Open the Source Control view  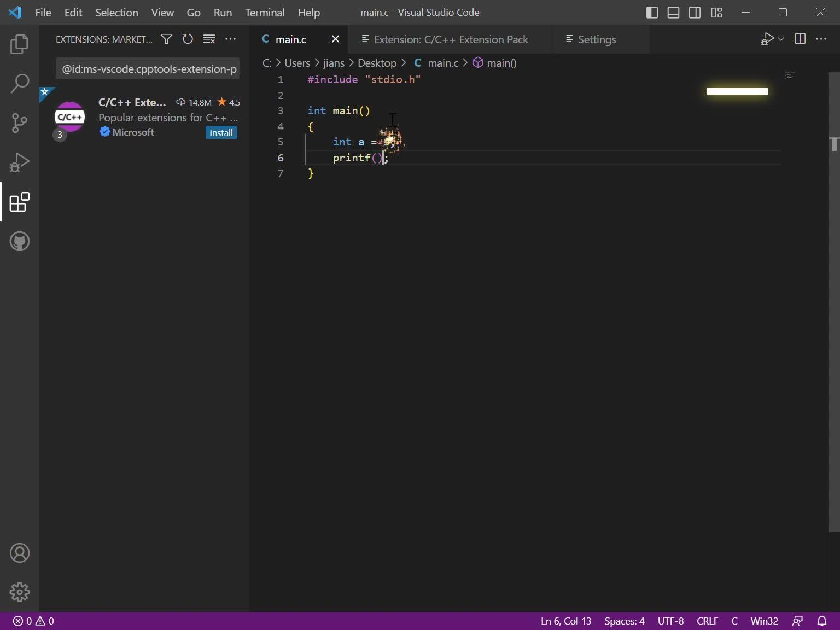(20, 123)
